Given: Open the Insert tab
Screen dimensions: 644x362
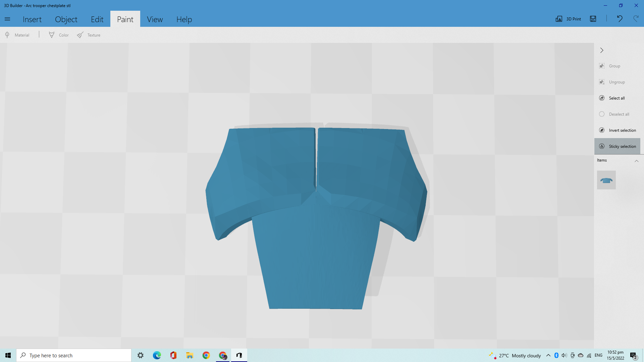Looking at the screenshot, I should pos(32,19).
